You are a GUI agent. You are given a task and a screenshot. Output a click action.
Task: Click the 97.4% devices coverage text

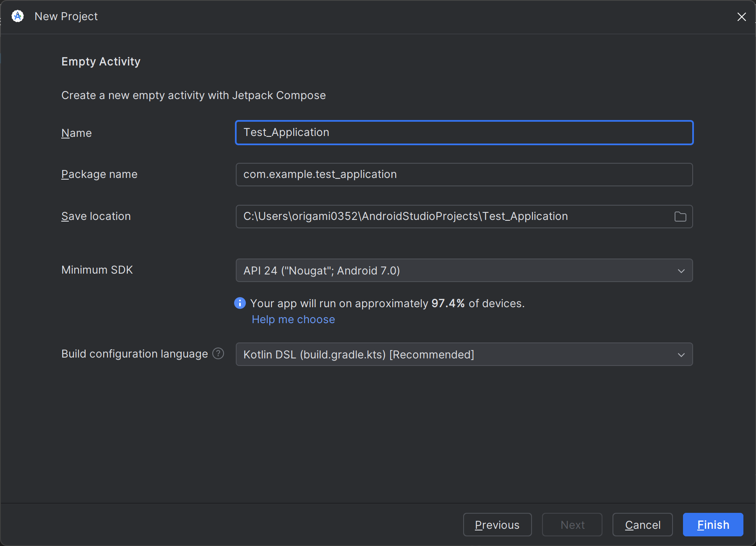387,303
